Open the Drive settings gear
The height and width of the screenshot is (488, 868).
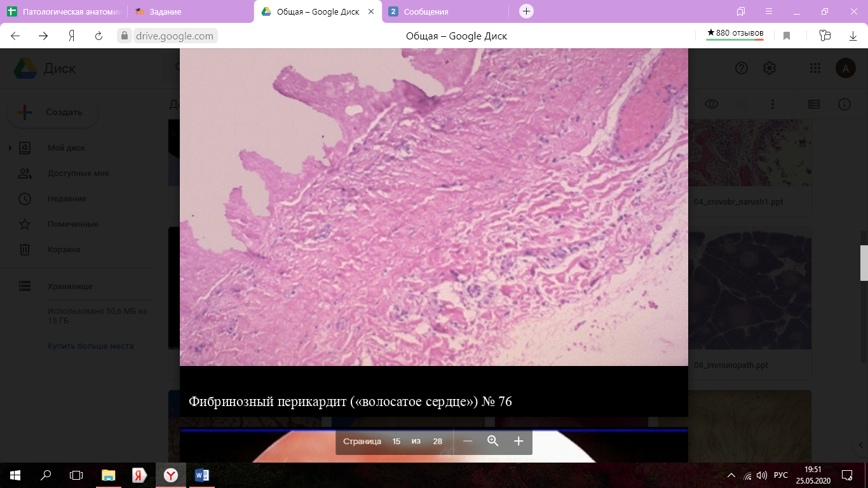[x=769, y=68]
